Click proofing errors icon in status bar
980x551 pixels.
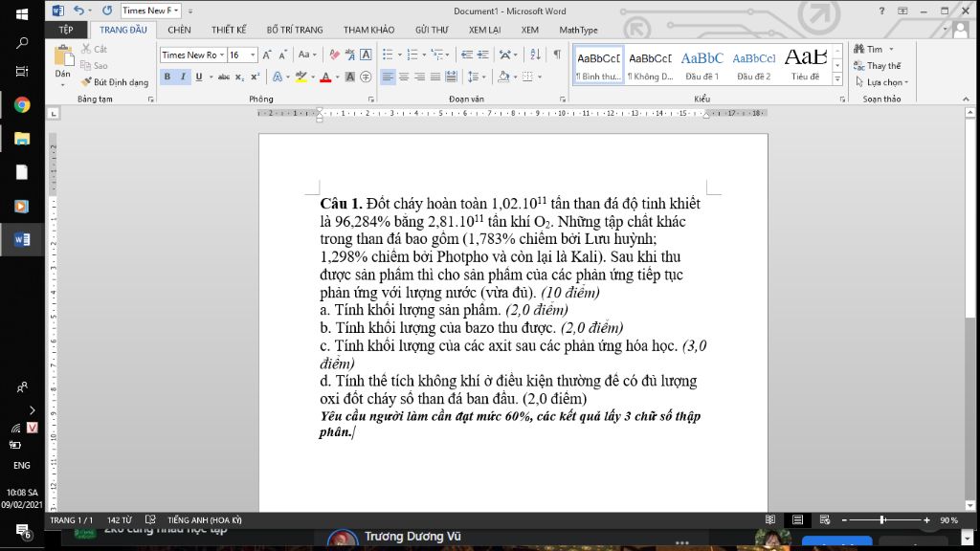tap(150, 519)
